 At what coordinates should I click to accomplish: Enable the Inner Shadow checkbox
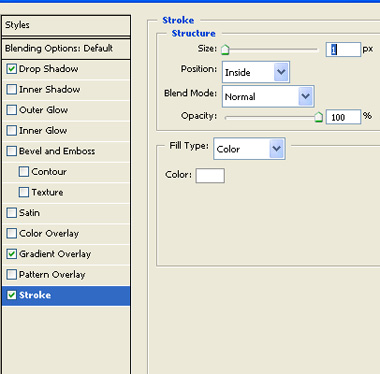(x=12, y=89)
